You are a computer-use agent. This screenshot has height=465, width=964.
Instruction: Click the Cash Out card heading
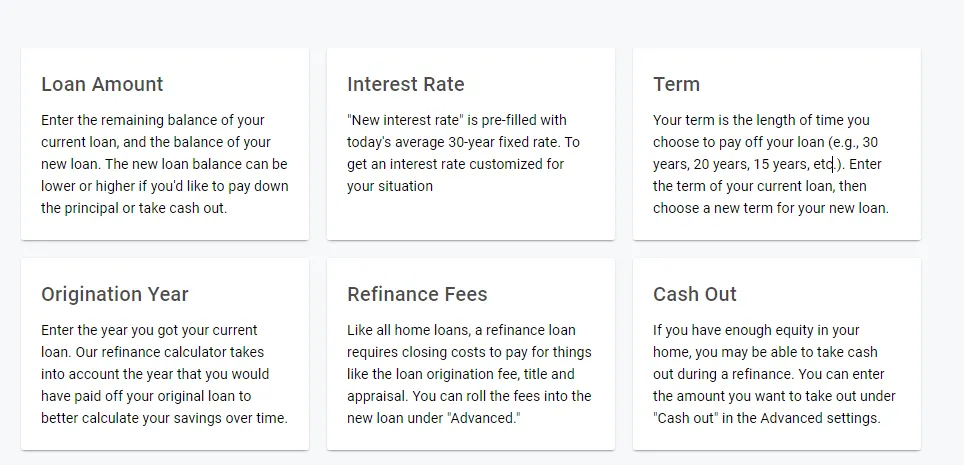point(695,294)
